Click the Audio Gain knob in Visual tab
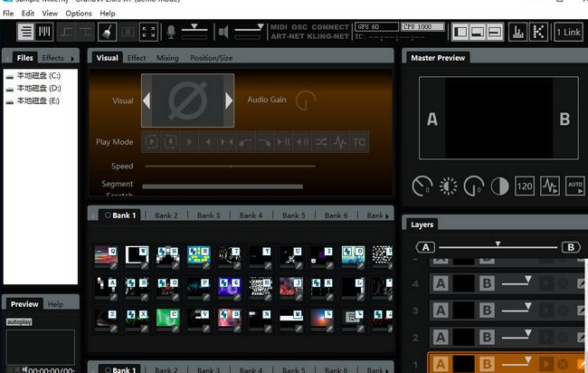The height and width of the screenshot is (373, 588). coord(305,100)
